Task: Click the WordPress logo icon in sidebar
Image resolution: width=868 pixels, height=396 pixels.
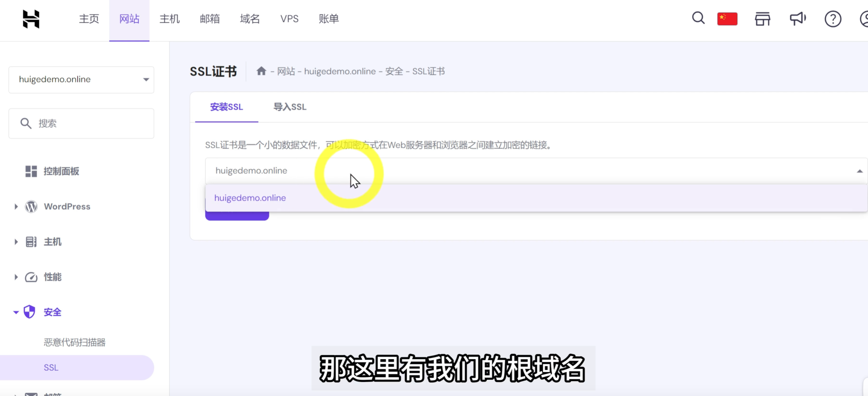Action: tap(31, 207)
